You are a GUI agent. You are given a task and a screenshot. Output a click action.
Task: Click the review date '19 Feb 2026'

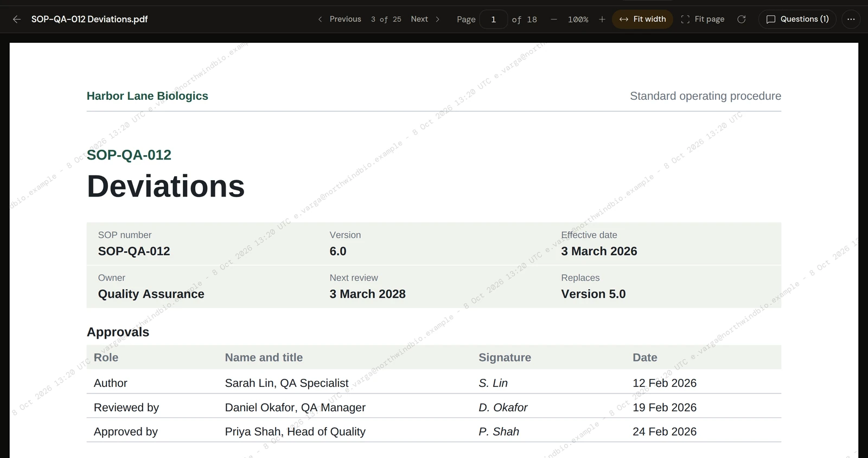(x=665, y=408)
